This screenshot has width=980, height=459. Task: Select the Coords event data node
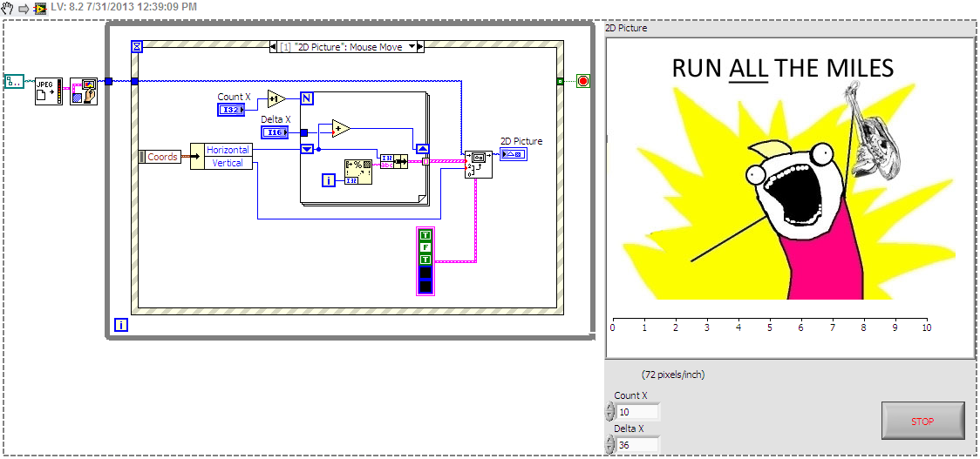pos(160,157)
